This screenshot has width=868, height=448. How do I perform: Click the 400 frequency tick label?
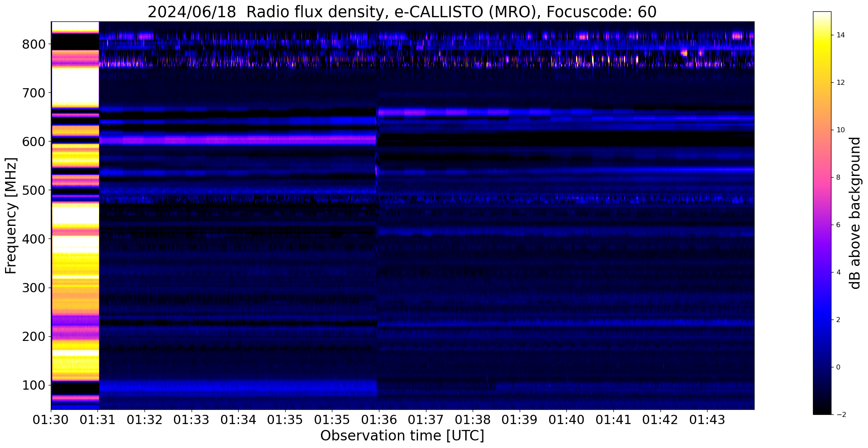(34, 239)
